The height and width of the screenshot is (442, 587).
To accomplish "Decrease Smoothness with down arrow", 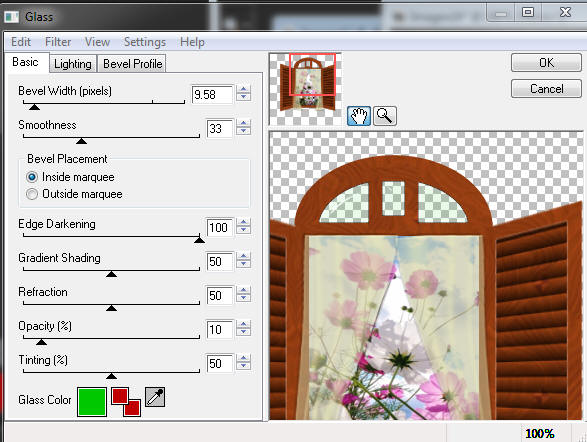I will click(x=244, y=131).
